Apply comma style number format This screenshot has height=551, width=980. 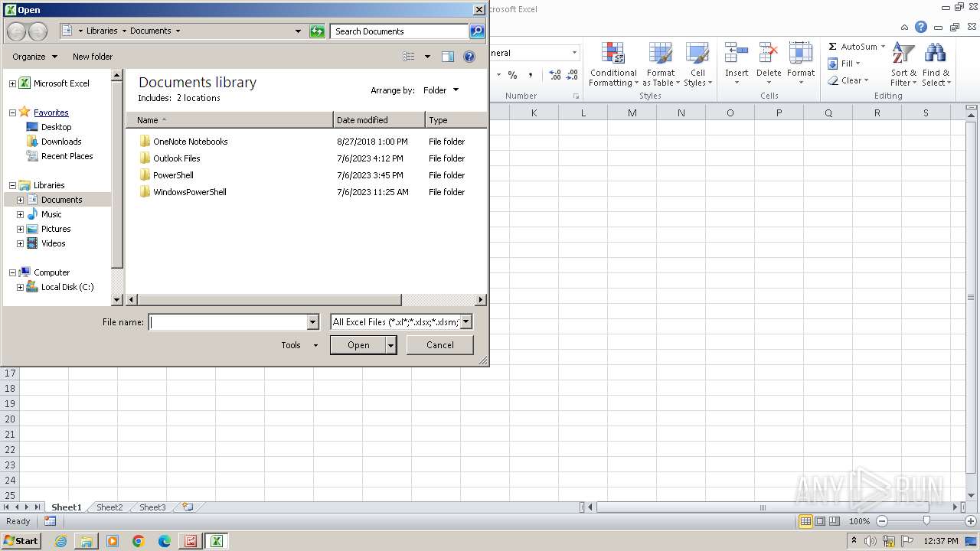(x=531, y=75)
